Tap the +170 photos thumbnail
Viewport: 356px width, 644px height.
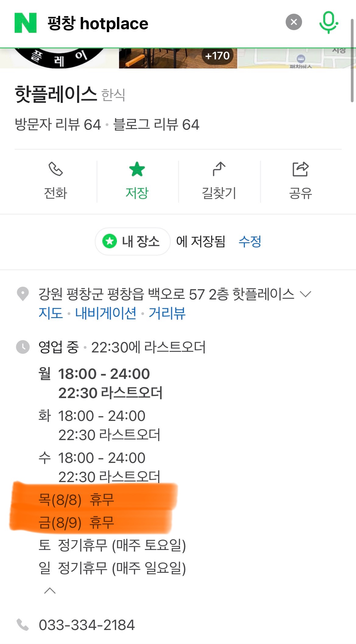point(178,58)
